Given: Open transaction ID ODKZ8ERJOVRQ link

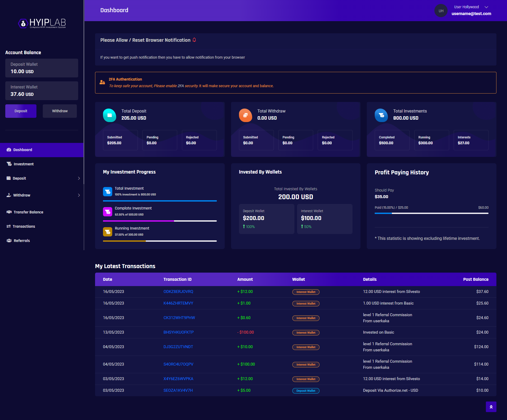Looking at the screenshot, I should pyautogui.click(x=178, y=292).
